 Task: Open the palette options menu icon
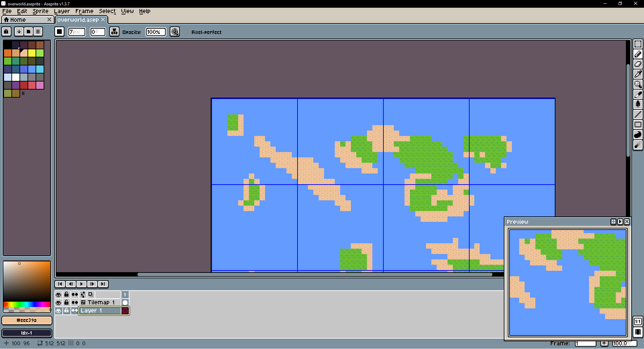coord(38,32)
